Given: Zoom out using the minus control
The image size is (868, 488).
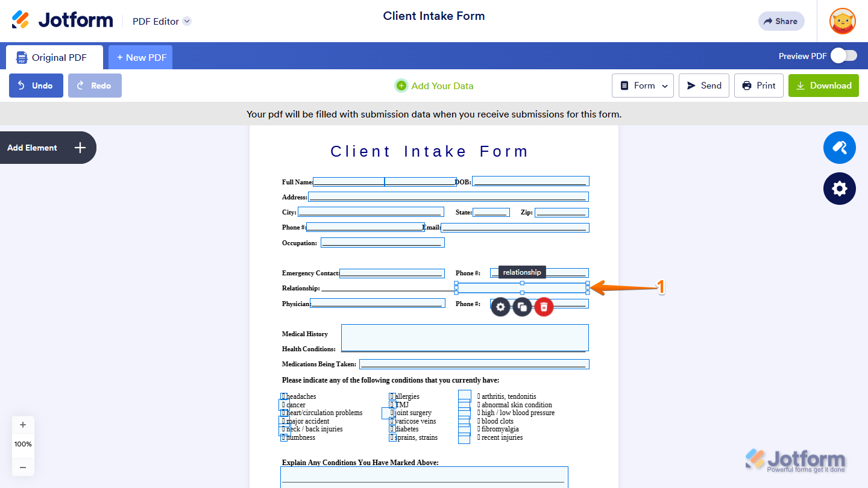Looking at the screenshot, I should (x=23, y=467).
